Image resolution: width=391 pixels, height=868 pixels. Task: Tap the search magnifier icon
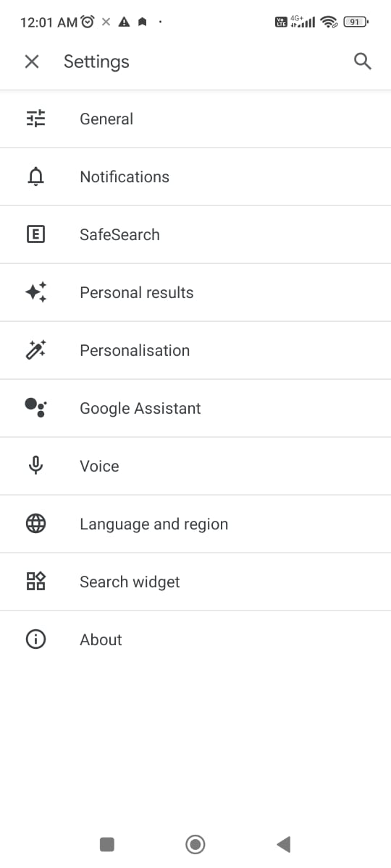click(363, 61)
